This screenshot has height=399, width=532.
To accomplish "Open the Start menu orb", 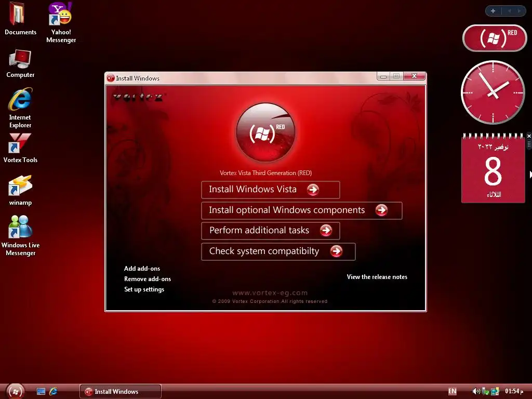I will coord(15,391).
